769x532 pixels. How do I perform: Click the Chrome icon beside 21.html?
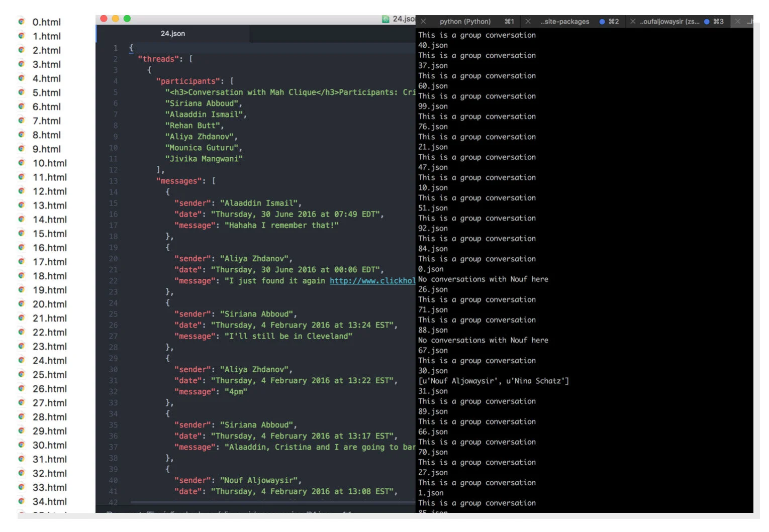point(22,317)
